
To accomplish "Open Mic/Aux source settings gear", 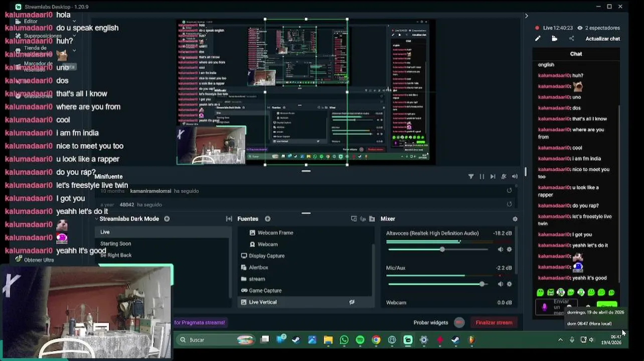I will 509,284.
